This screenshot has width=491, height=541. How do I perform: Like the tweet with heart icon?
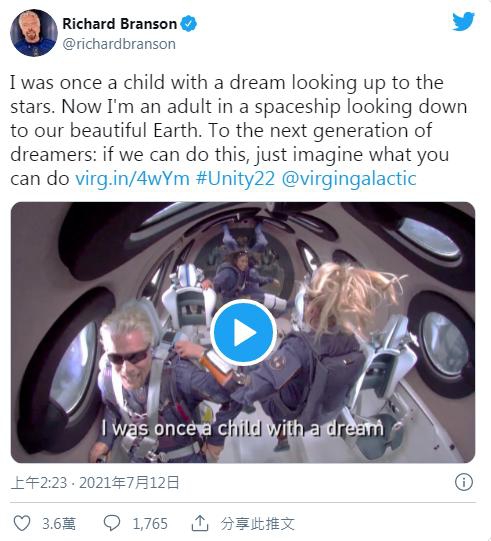coord(22,523)
